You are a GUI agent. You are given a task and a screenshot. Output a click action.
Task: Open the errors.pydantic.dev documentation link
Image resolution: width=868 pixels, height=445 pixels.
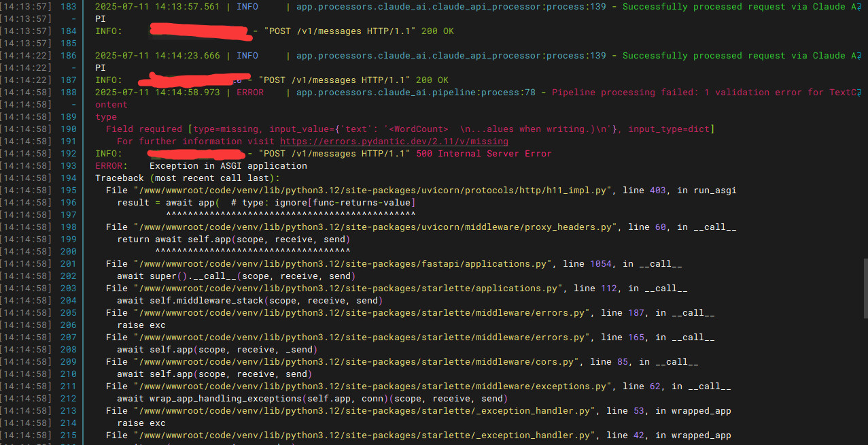[394, 142]
